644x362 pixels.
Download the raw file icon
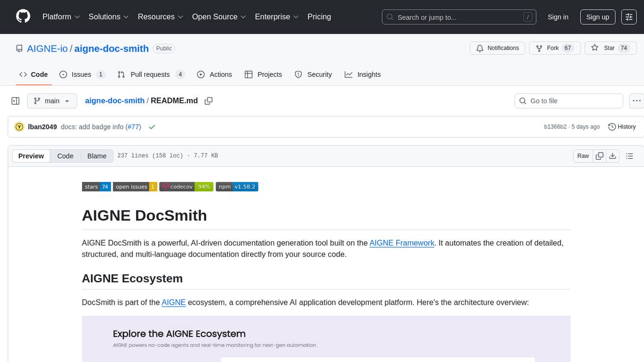612,156
